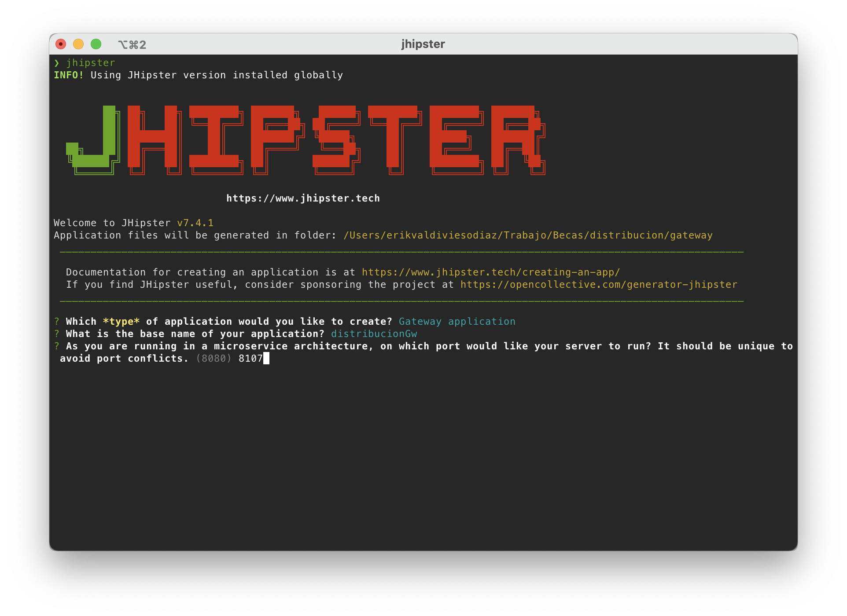Click the typed jhipster command

point(91,63)
